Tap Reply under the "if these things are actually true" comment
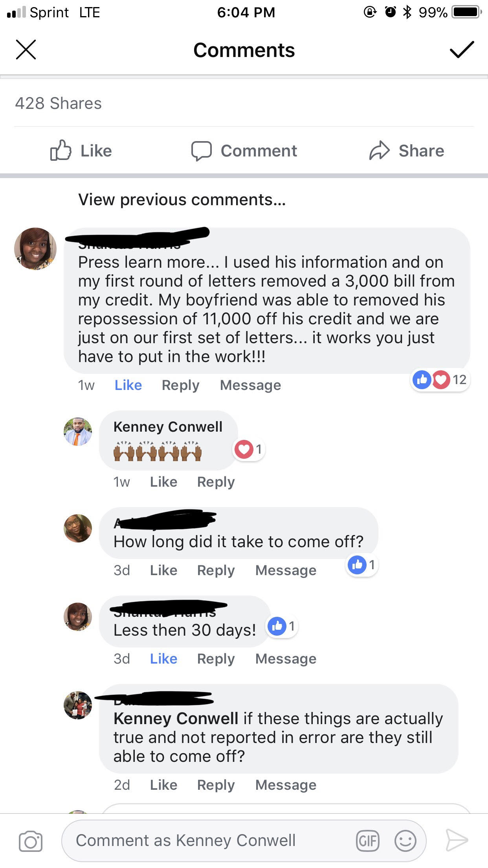Screen dimensions: 488x868 [216, 785]
